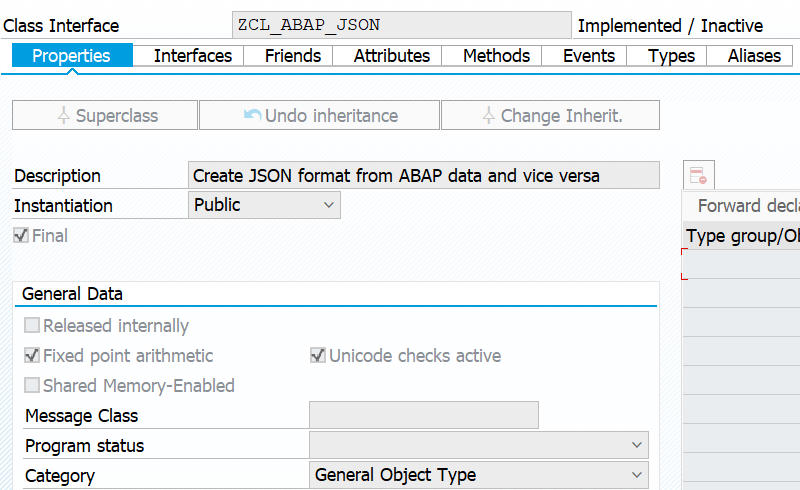Enable the Released internally checkbox
800x490 pixels.
pos(32,325)
